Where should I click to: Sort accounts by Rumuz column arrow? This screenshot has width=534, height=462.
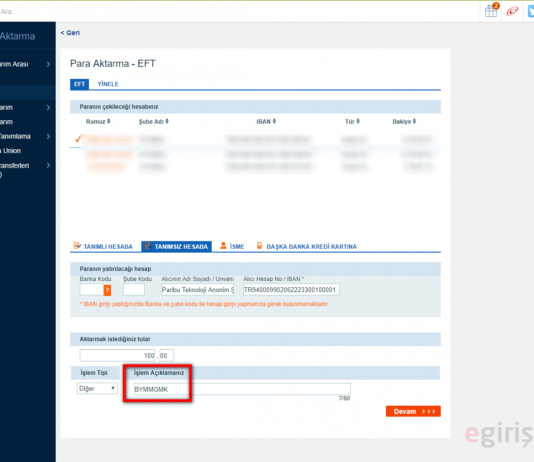point(109,121)
